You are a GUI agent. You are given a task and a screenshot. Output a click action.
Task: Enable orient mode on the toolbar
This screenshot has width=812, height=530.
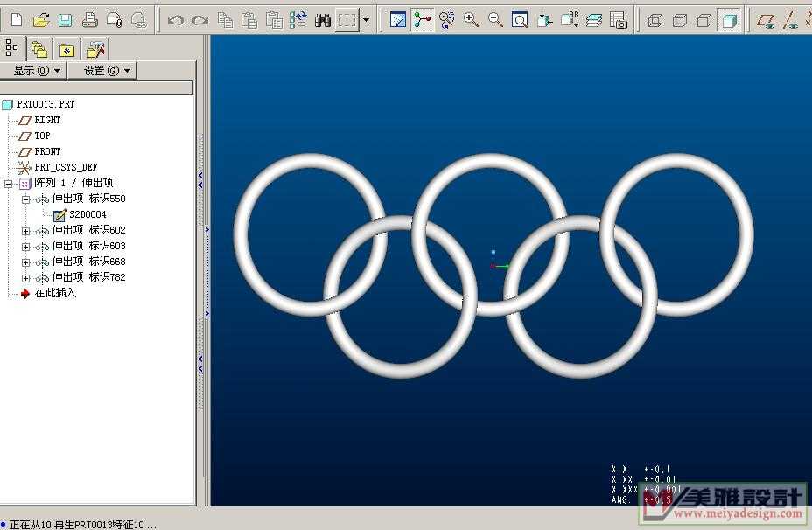click(x=446, y=20)
